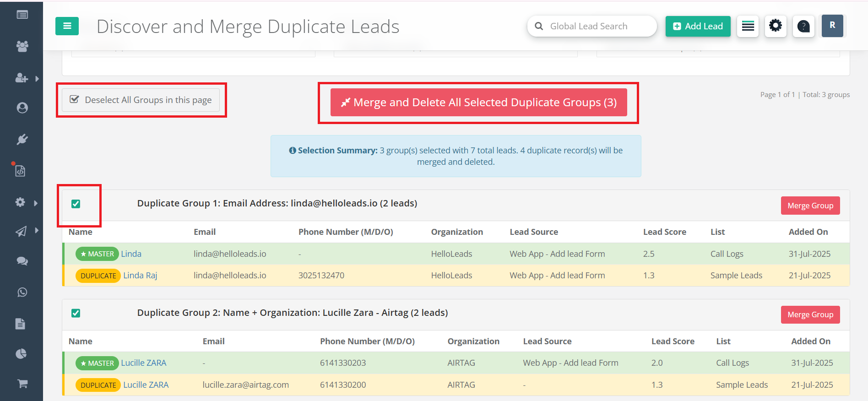Click Deselect All Groups in this page

141,100
